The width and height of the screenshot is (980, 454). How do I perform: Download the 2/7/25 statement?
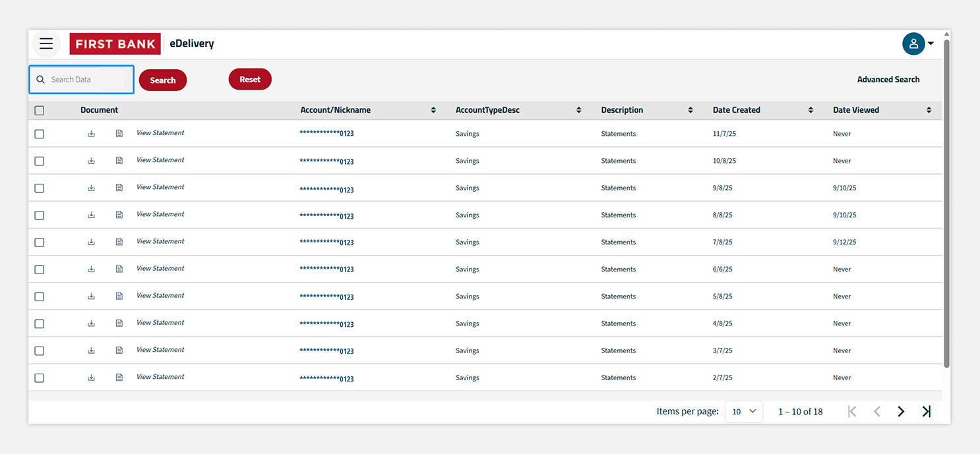tap(92, 378)
